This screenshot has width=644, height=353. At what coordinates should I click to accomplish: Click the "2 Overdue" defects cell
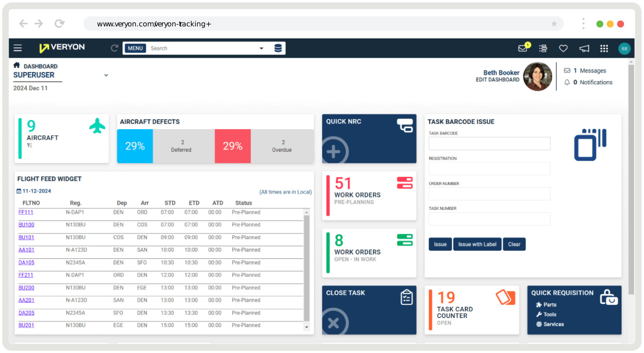(282, 146)
